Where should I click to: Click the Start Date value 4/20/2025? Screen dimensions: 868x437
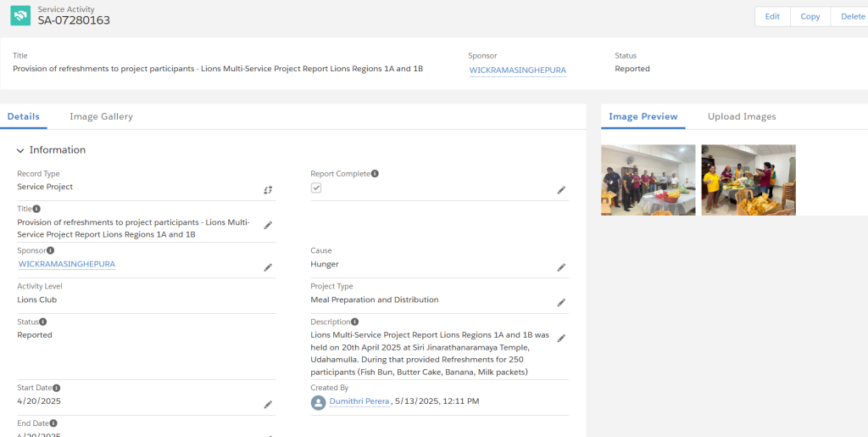coord(39,401)
